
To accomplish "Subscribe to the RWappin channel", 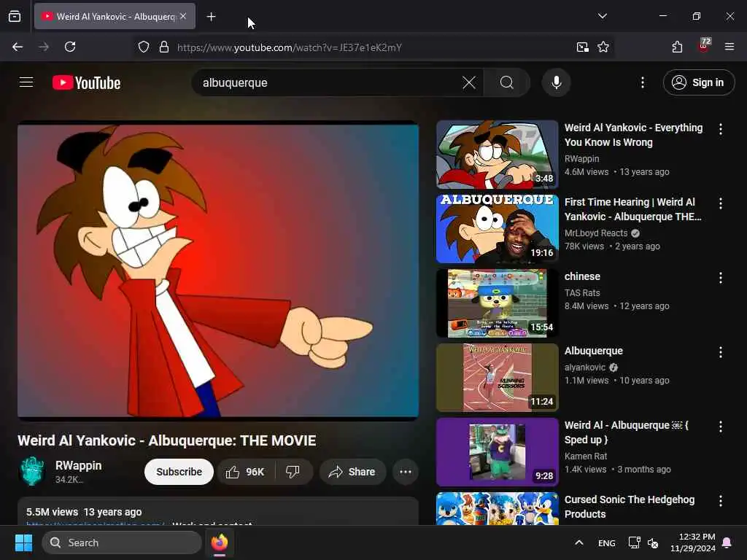I will tap(179, 472).
